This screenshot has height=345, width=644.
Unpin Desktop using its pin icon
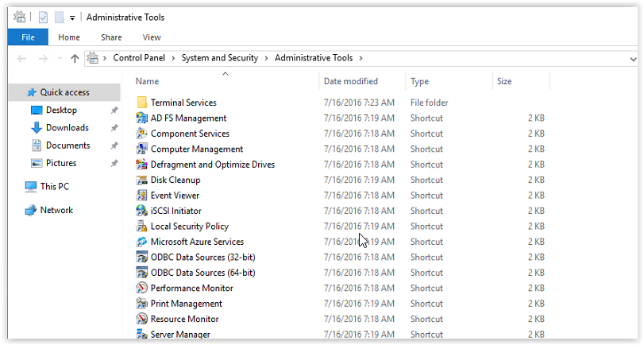tap(114, 110)
